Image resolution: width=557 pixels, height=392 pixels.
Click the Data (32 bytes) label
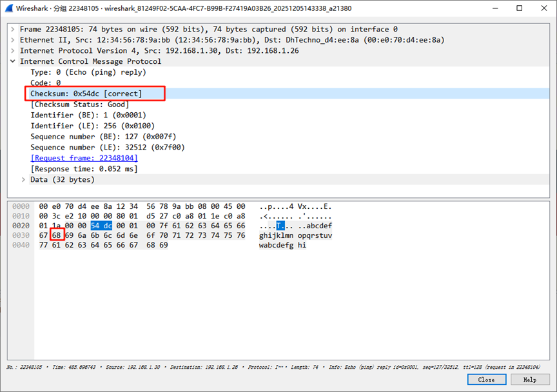tap(63, 179)
